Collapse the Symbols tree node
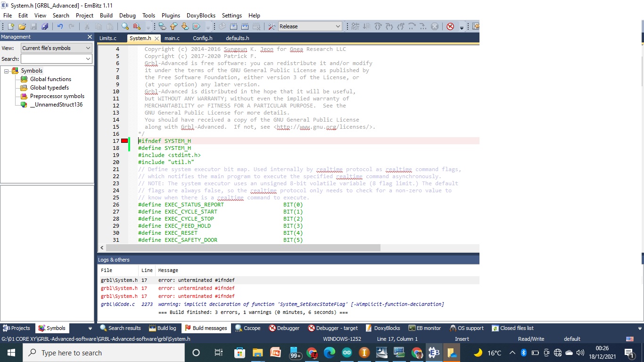 click(x=7, y=71)
